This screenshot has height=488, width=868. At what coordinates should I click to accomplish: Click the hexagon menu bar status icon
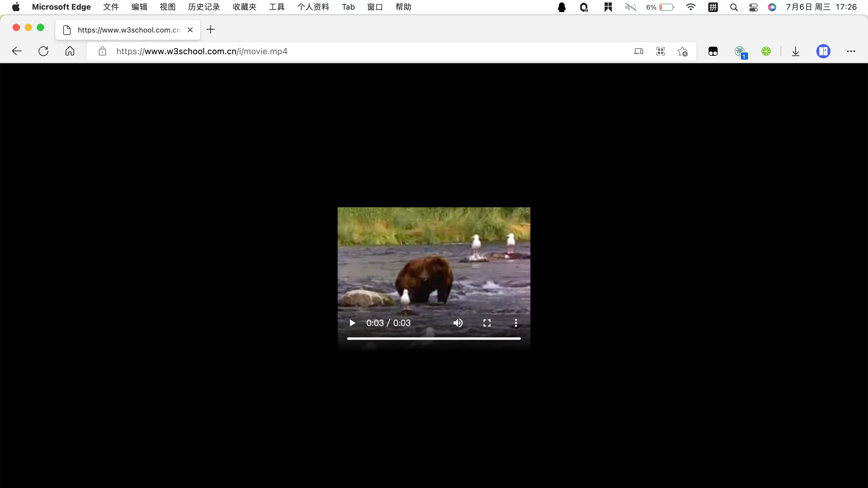click(584, 7)
